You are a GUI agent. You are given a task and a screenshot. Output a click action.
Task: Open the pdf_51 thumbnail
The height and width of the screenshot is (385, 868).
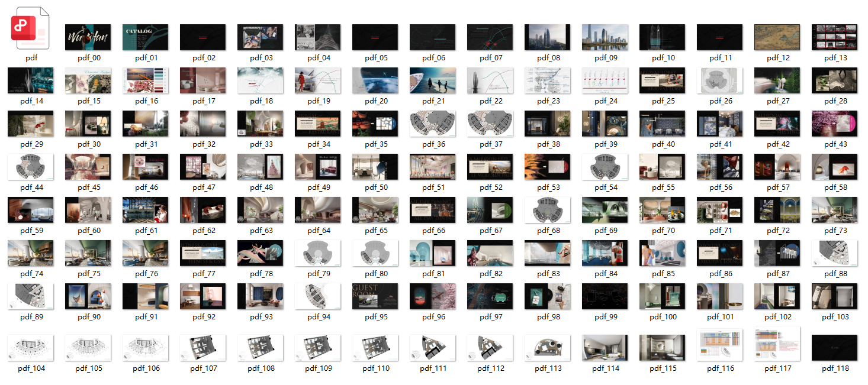[x=433, y=167]
